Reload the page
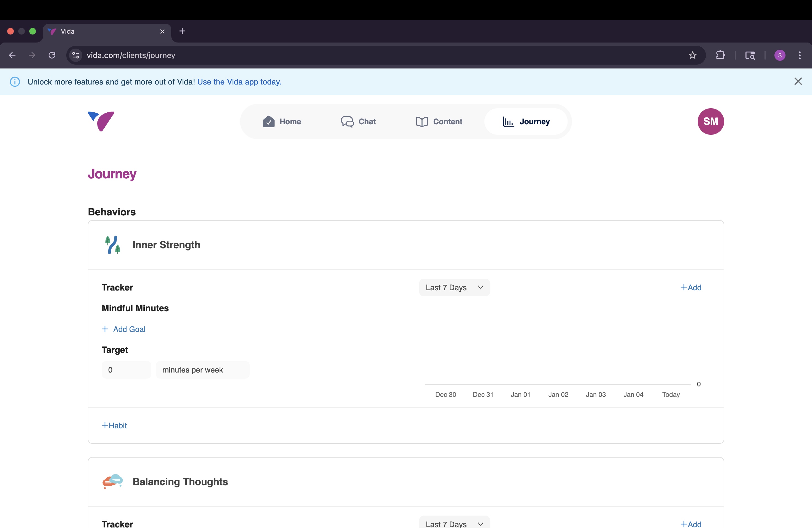The height and width of the screenshot is (528, 812). [x=52, y=55]
